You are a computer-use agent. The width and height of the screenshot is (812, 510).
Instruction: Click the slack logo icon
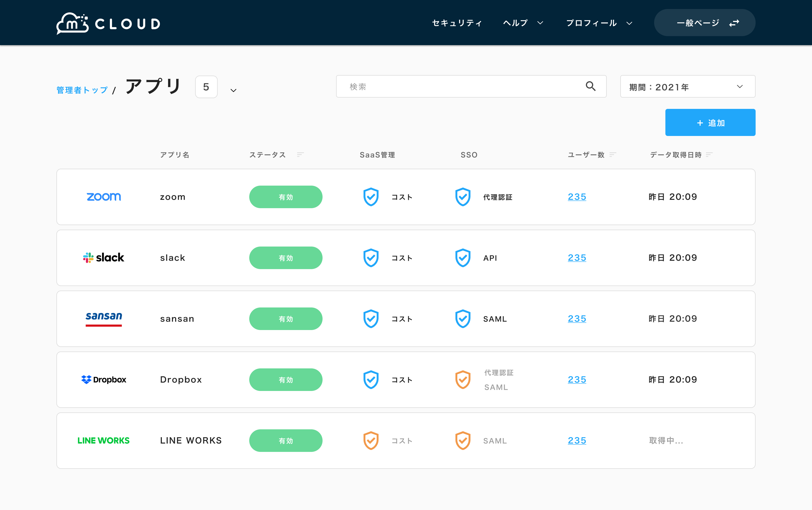pyautogui.click(x=103, y=258)
